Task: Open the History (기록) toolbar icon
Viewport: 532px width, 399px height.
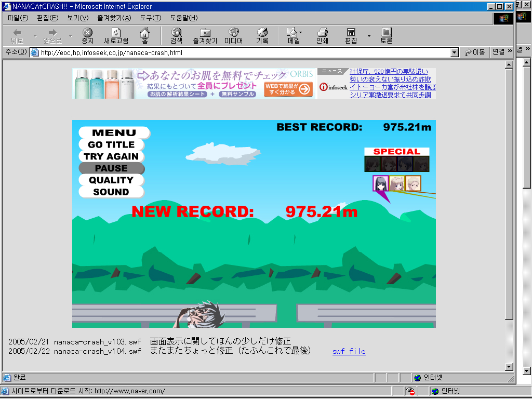Action: 262,35
